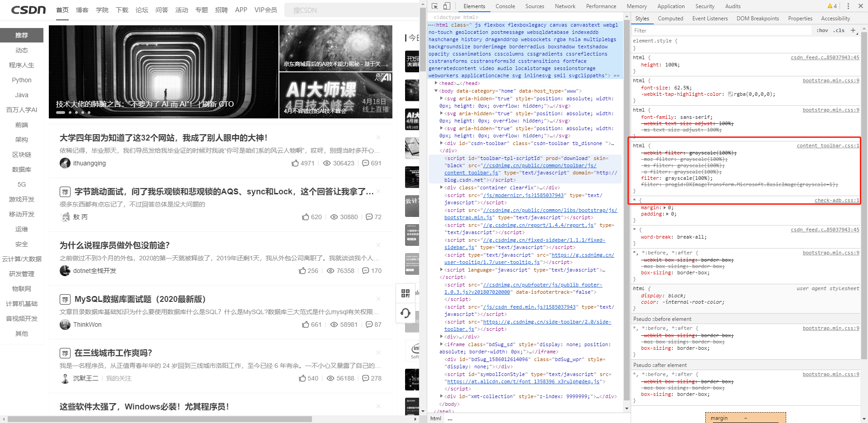The image size is (868, 423).
Task: Go to 博客 in the CSDN top navigation
Action: pos(82,10)
